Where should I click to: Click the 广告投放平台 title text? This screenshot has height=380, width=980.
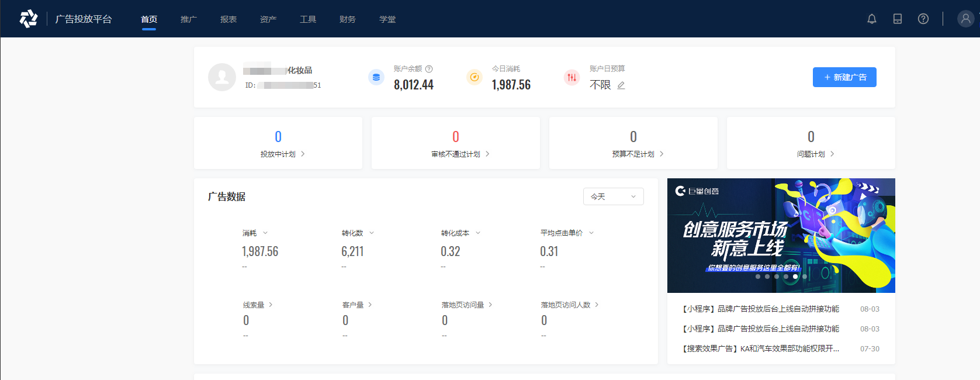(x=84, y=19)
